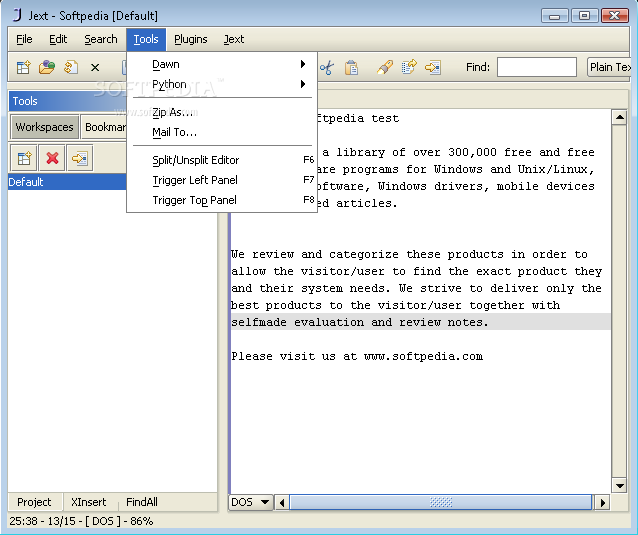638x535 pixels.
Task: Open the Jext menu
Action: [234, 39]
